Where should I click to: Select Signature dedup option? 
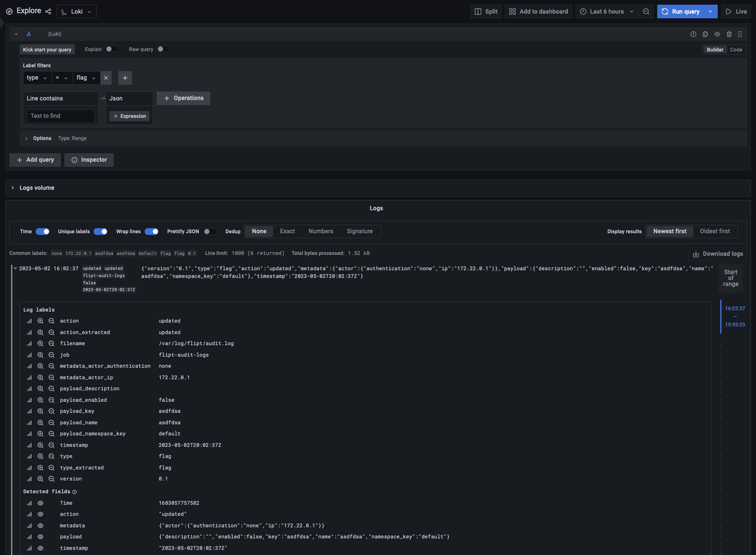360,231
